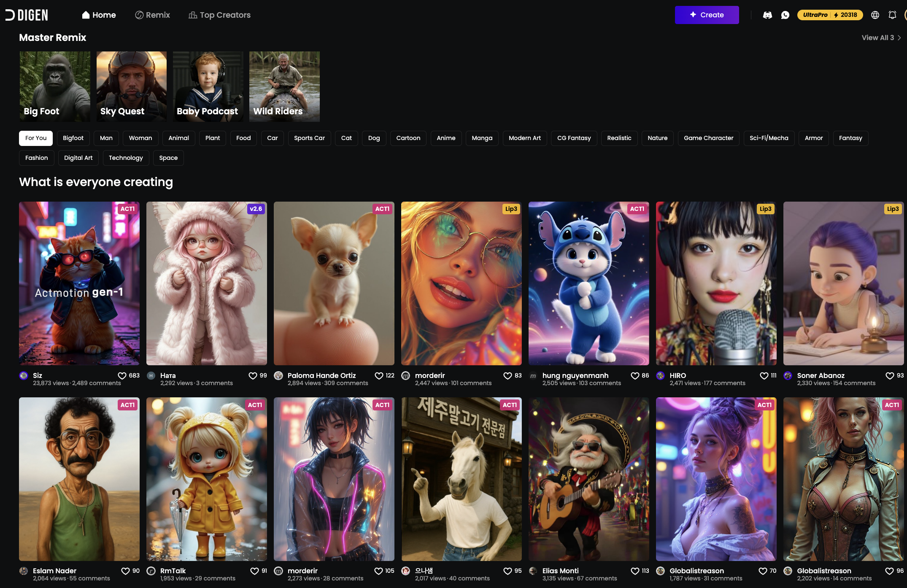The image size is (907, 588).
Task: Filter by Space category
Action: (x=168, y=158)
